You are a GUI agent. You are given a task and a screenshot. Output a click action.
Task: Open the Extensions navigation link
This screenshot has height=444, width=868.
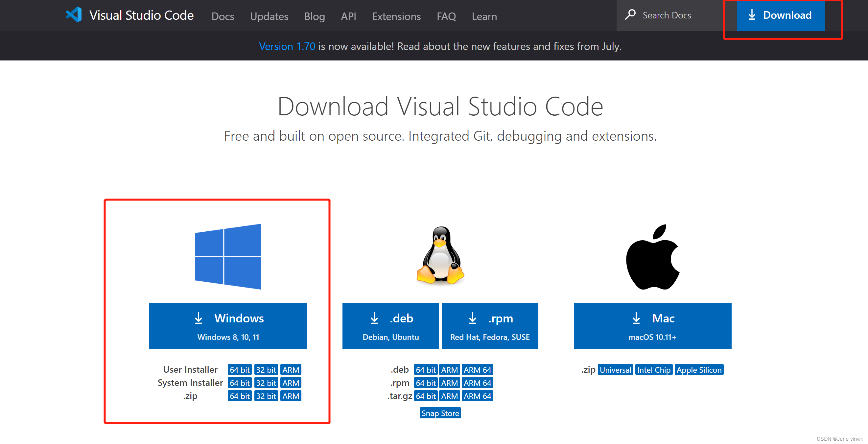coord(396,16)
